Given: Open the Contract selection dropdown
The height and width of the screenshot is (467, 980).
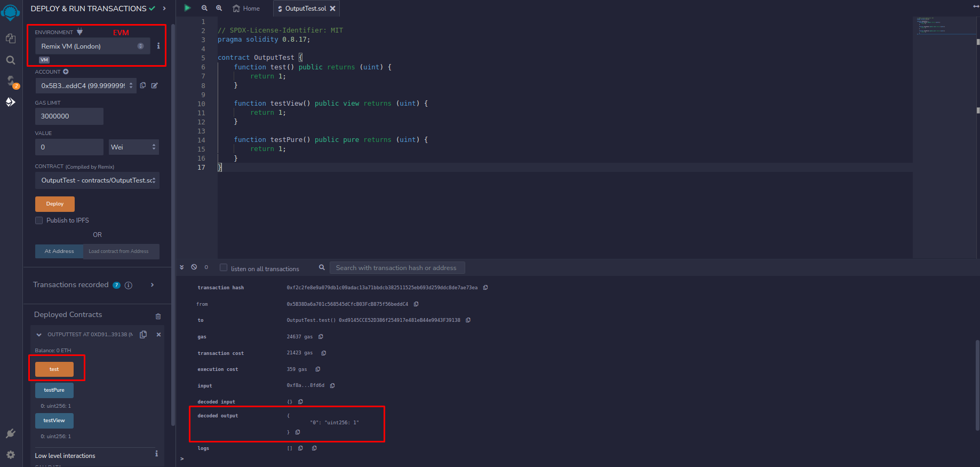Looking at the screenshot, I should click(x=97, y=180).
